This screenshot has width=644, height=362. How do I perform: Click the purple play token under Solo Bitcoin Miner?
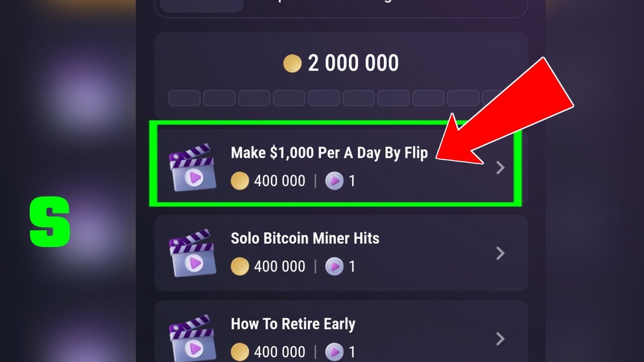tap(334, 266)
